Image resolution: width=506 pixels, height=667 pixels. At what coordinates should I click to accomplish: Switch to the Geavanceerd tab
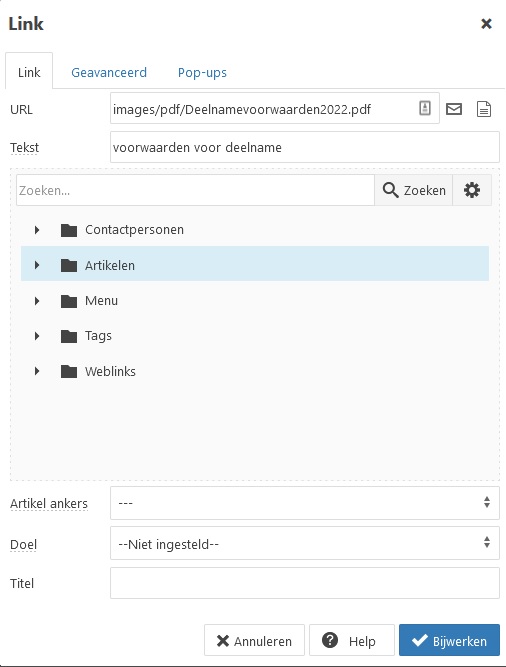coord(109,72)
